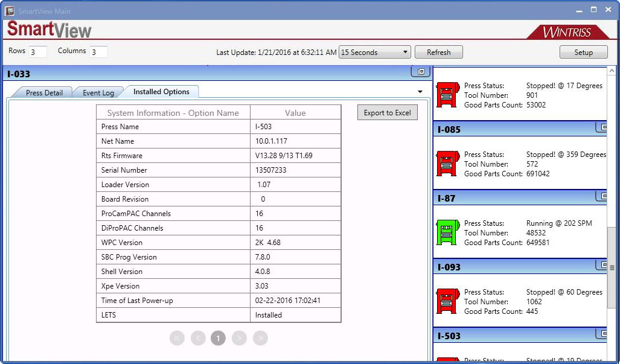Click the I-503 panel title
The height and width of the screenshot is (364, 620).
click(449, 336)
